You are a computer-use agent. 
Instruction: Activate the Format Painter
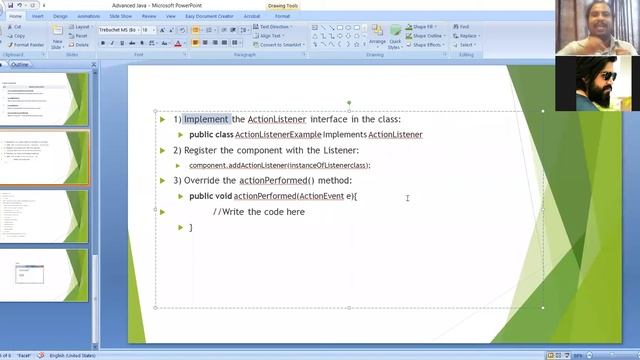(26, 44)
